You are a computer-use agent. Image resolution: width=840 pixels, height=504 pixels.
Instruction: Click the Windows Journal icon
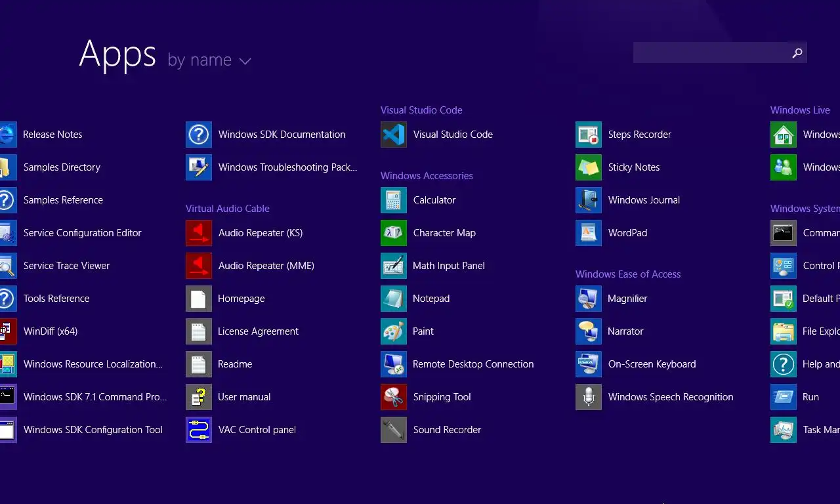(589, 200)
